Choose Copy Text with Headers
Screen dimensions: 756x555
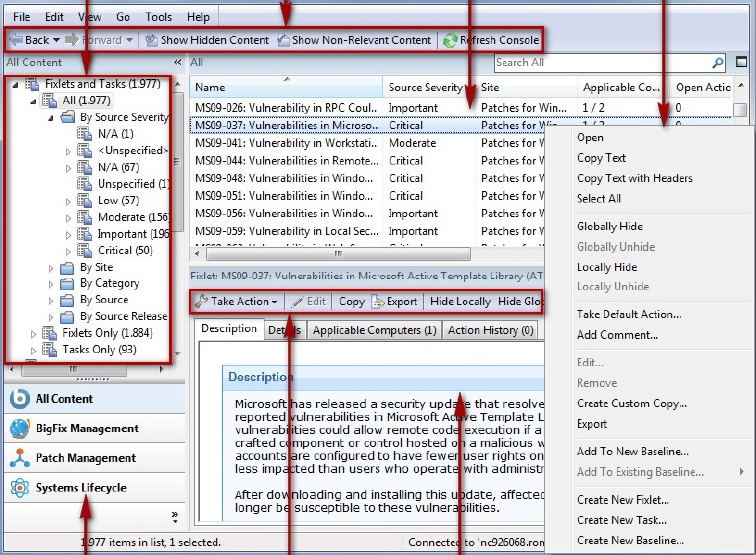coord(634,178)
